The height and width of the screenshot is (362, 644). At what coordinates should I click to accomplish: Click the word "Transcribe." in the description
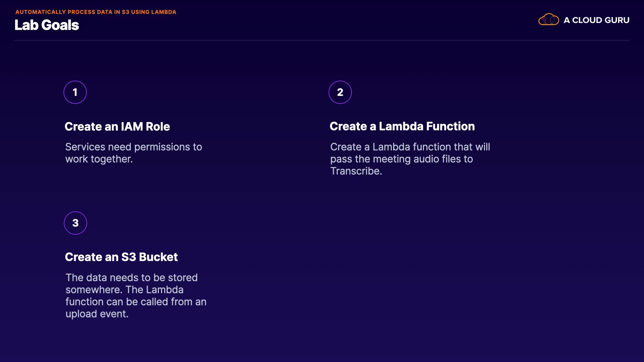(x=356, y=171)
